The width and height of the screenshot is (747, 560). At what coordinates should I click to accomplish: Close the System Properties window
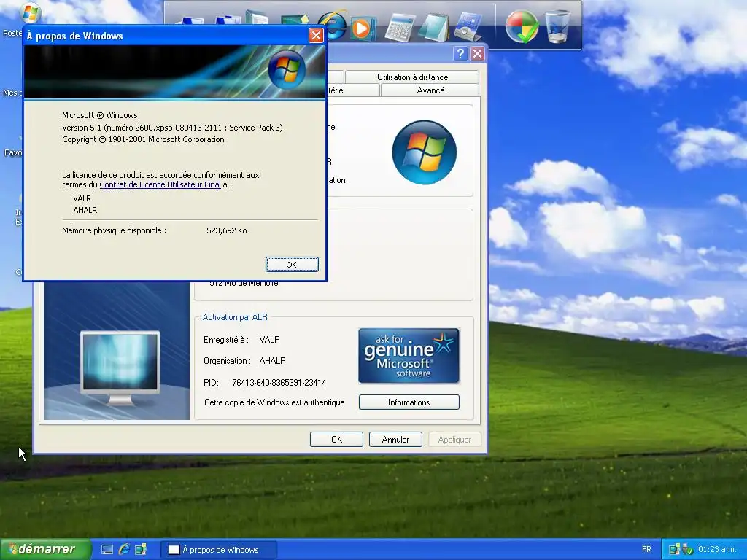click(x=477, y=54)
